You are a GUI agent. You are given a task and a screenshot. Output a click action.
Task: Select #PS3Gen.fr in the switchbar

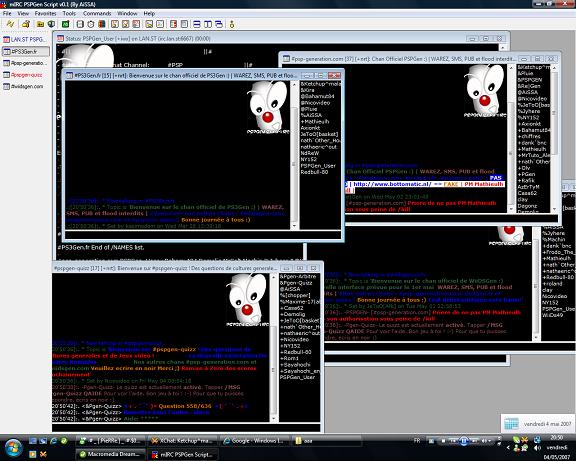click(x=26, y=51)
